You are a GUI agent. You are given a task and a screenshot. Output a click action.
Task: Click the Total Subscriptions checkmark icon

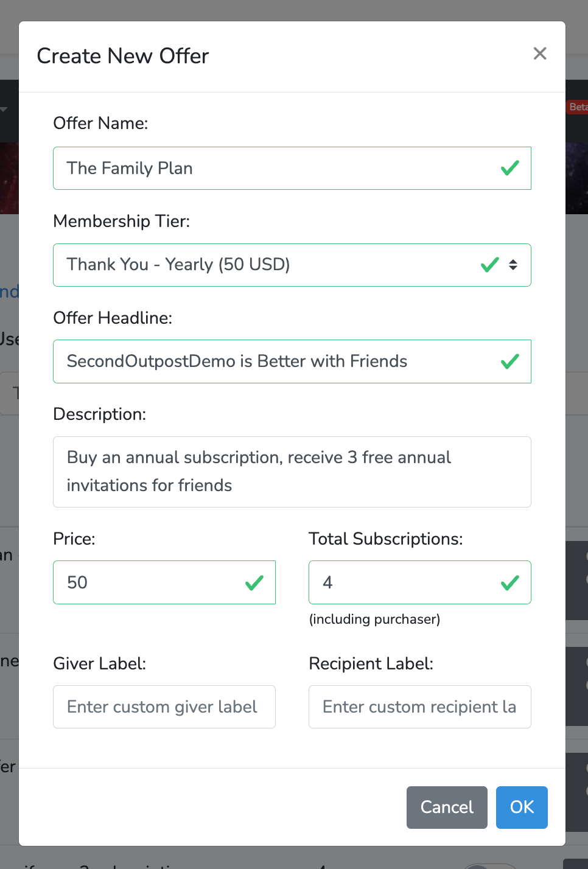click(x=509, y=582)
